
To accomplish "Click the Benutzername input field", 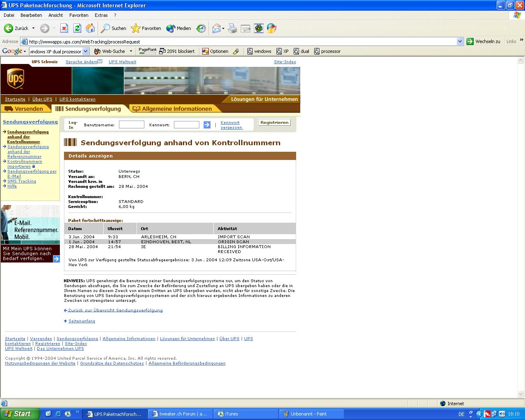I will (x=131, y=125).
